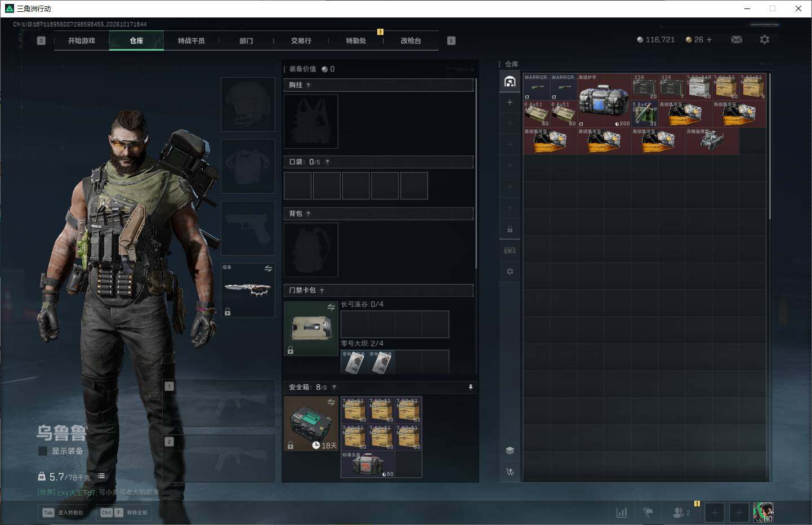Viewport: 812px width, 525px height.
Task: Click the flag icon in the bottom bar
Action: pos(648,513)
